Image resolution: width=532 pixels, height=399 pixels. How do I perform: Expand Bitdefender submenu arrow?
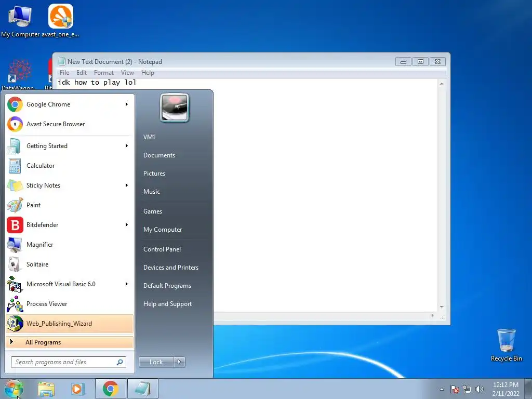127,224
